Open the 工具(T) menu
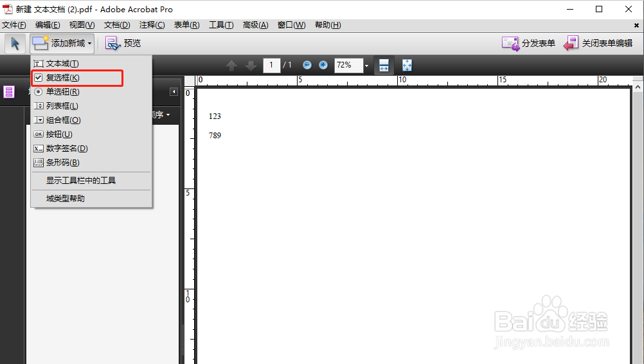644x364 pixels. [221, 25]
